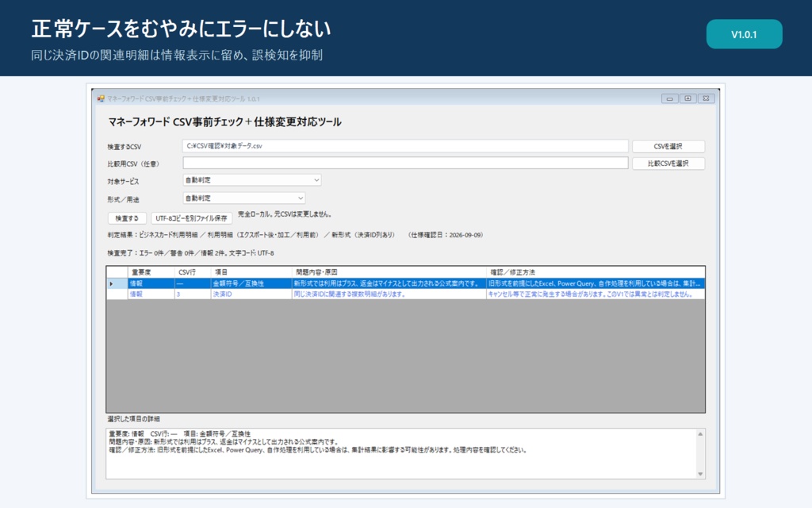Click the 同じ決済IDに関連する複数明細があります cell
The width and height of the screenshot is (812, 508).
point(389,294)
